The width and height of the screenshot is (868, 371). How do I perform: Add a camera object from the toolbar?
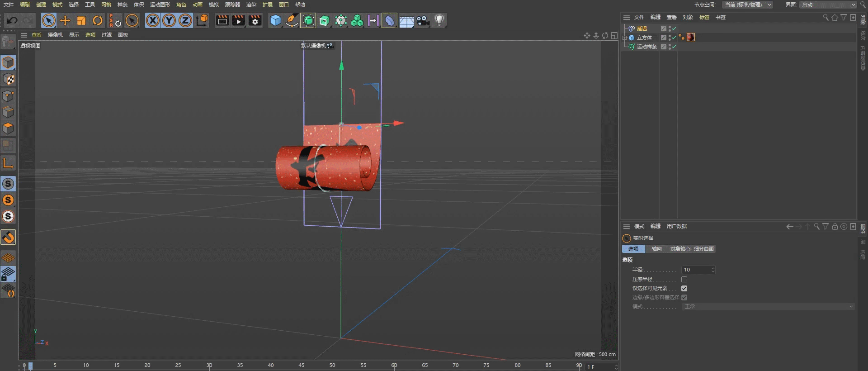tap(423, 20)
